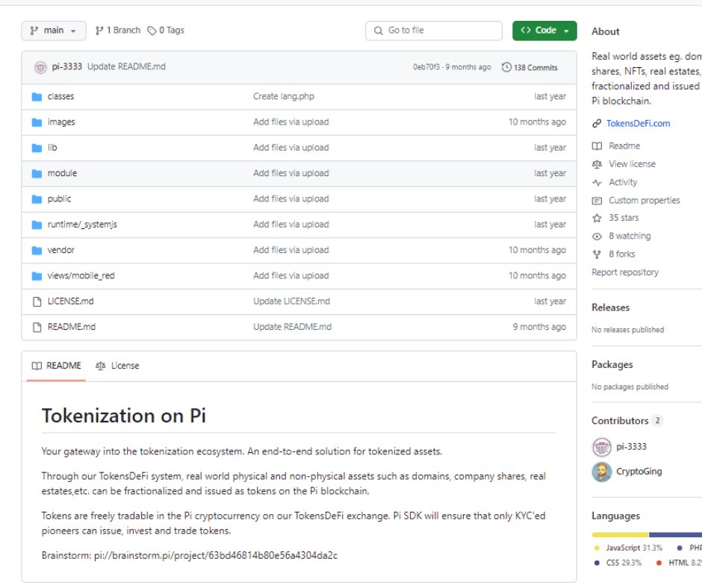
Task: Click the Report repository link
Action: (x=625, y=272)
